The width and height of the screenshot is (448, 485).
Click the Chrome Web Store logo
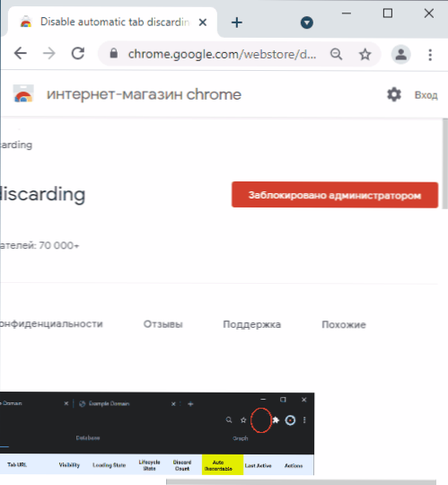tap(23, 93)
